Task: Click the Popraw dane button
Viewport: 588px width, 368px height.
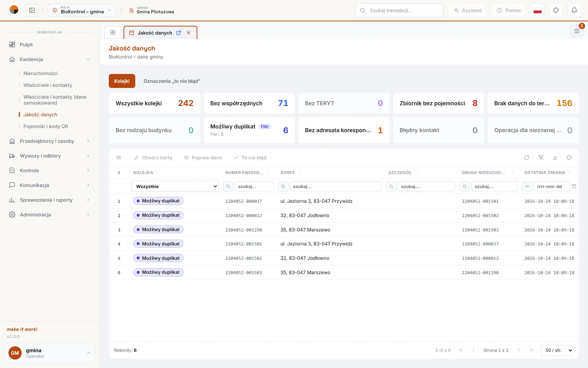Action: click(203, 158)
